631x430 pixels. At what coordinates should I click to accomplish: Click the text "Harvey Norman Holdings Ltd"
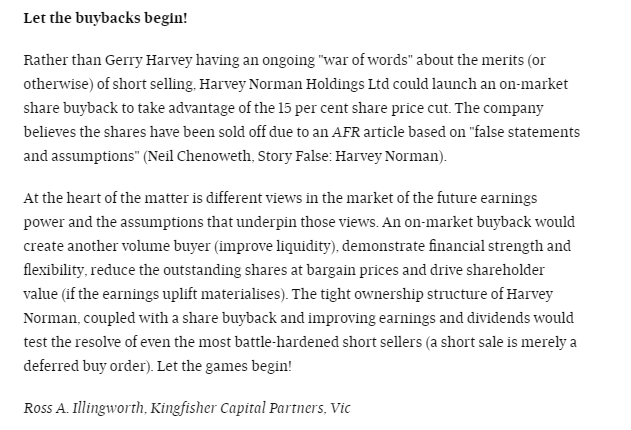tap(295, 84)
